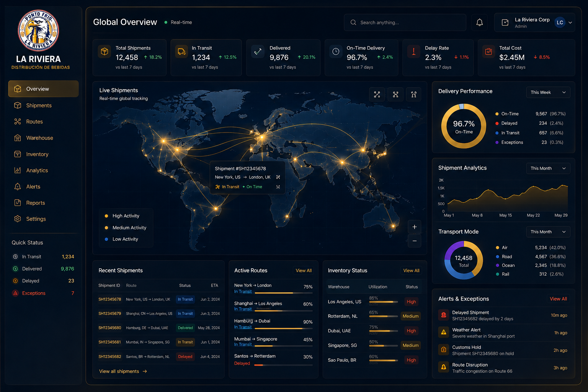The image size is (588, 392).
Task: Click the Mumbai to Singapore route entry
Action: (273, 342)
